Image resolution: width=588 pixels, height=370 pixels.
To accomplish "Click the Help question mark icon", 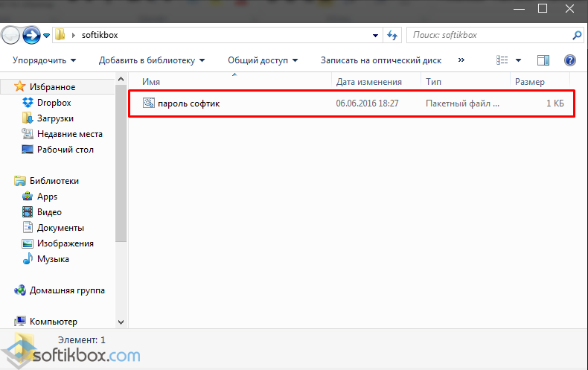I will 570,60.
